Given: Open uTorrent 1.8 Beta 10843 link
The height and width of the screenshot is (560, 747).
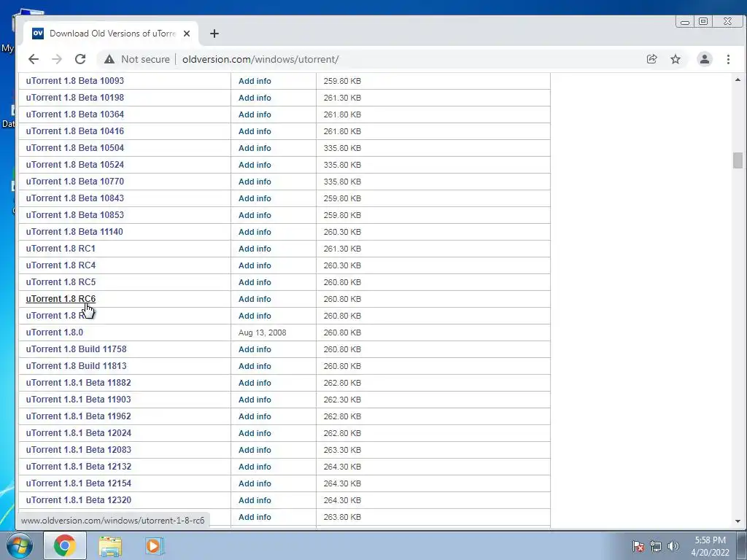Looking at the screenshot, I should pyautogui.click(x=75, y=198).
